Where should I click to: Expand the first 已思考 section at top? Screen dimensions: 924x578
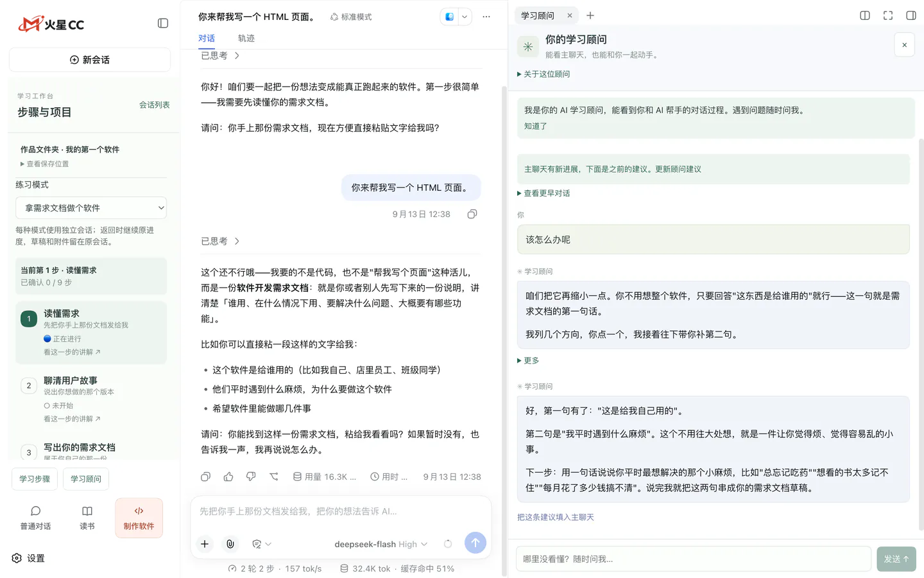point(220,56)
